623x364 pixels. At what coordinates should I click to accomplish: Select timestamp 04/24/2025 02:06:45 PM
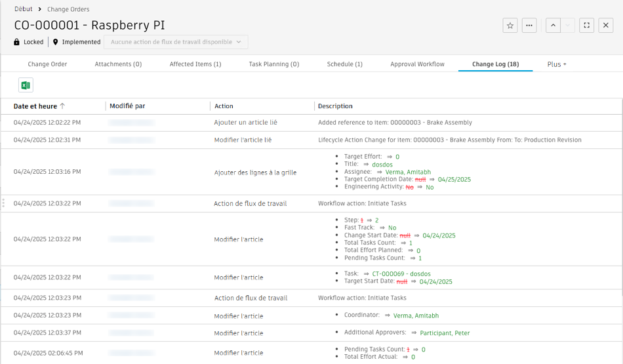48,353
